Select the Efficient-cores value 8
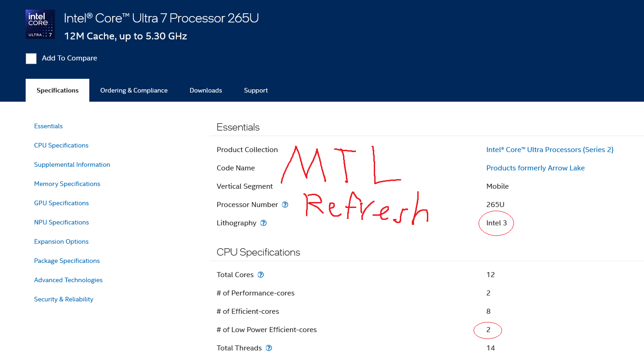The image size is (644, 355). (488, 311)
